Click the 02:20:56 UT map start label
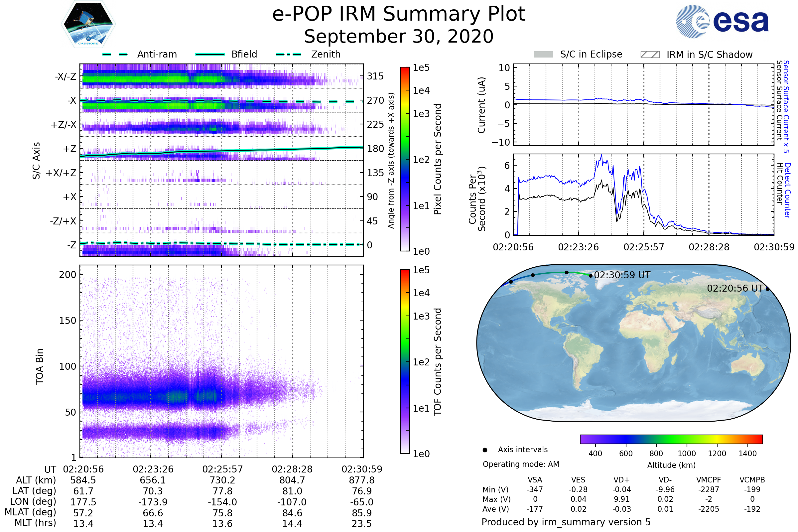Image resolution: width=798 pixels, height=532 pixels. tap(735, 288)
